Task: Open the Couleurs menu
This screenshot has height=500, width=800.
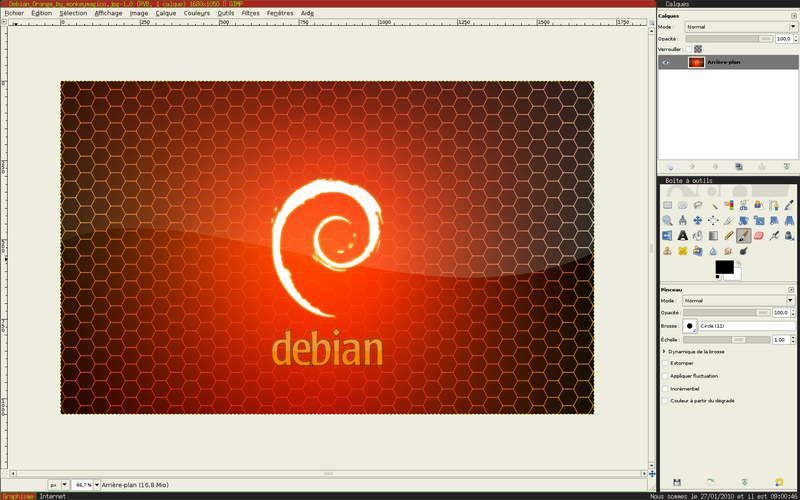Action: click(197, 13)
